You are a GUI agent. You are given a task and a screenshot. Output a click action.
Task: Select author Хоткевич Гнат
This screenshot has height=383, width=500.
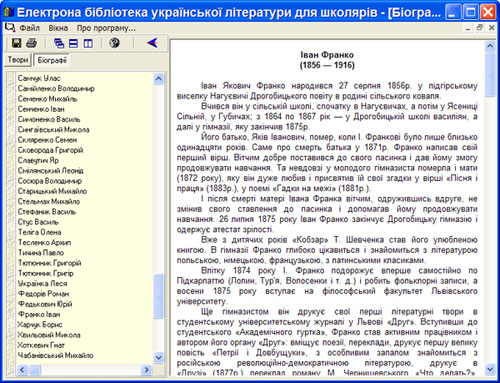[x=41, y=345]
